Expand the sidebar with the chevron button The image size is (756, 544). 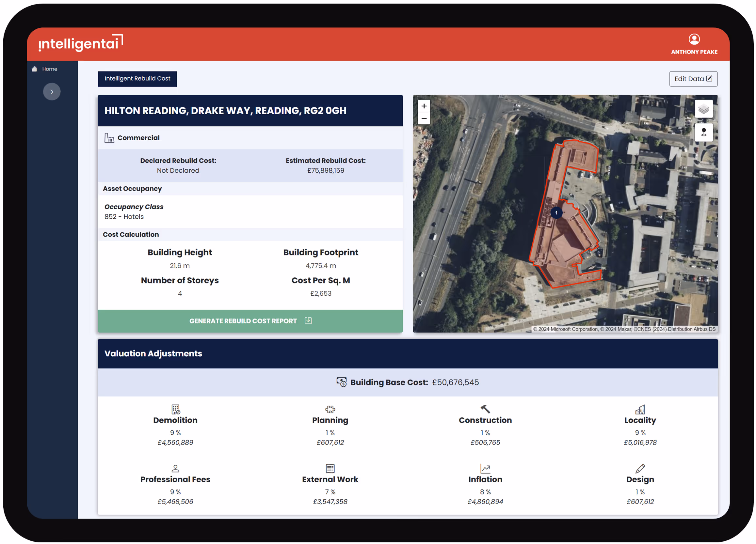pos(52,92)
